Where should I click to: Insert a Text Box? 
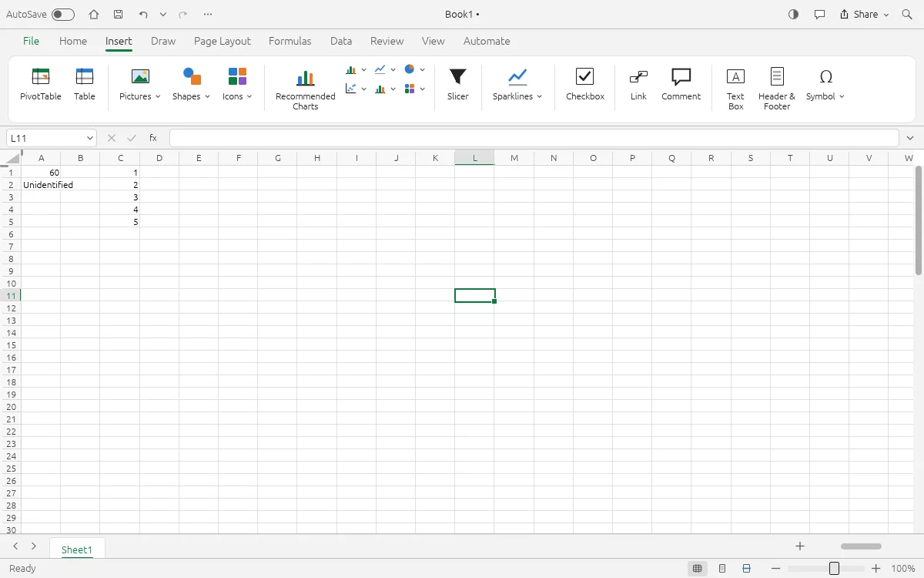[735, 89]
